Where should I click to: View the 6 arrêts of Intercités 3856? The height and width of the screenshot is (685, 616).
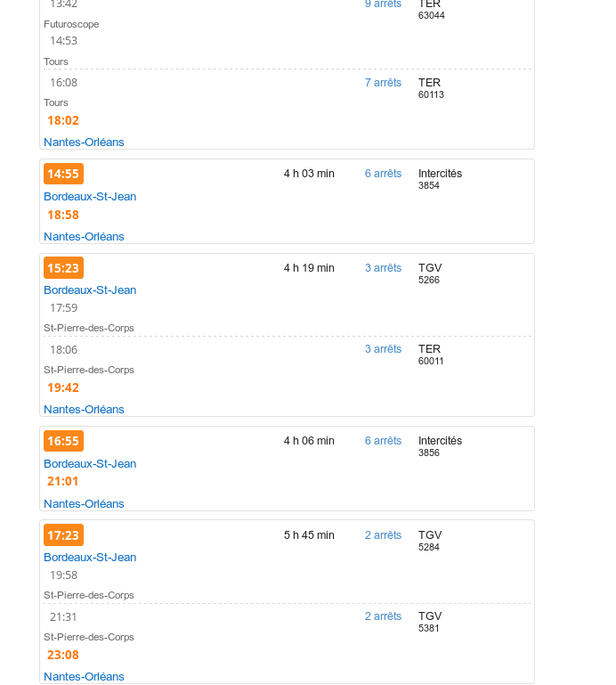(x=383, y=441)
